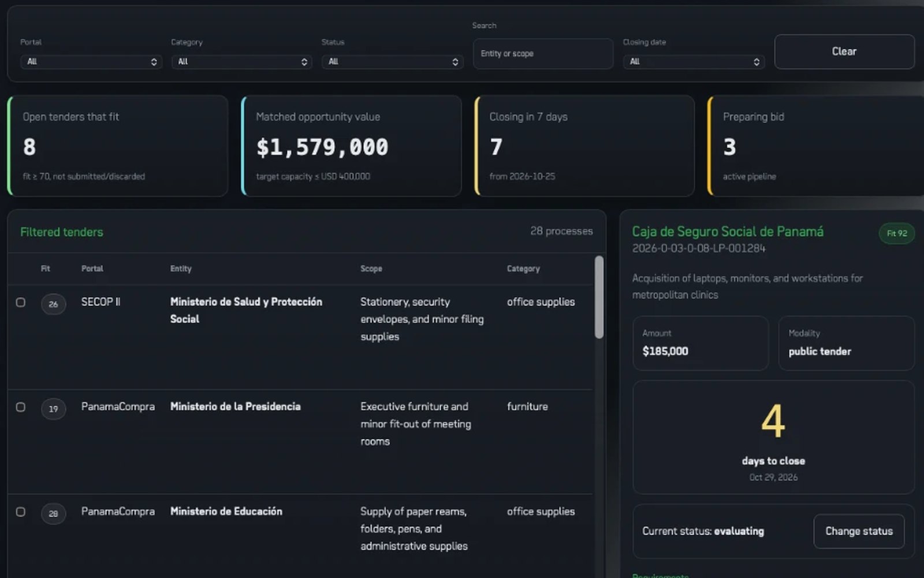
Task: Sort by the Portal column header
Action: 92,269
